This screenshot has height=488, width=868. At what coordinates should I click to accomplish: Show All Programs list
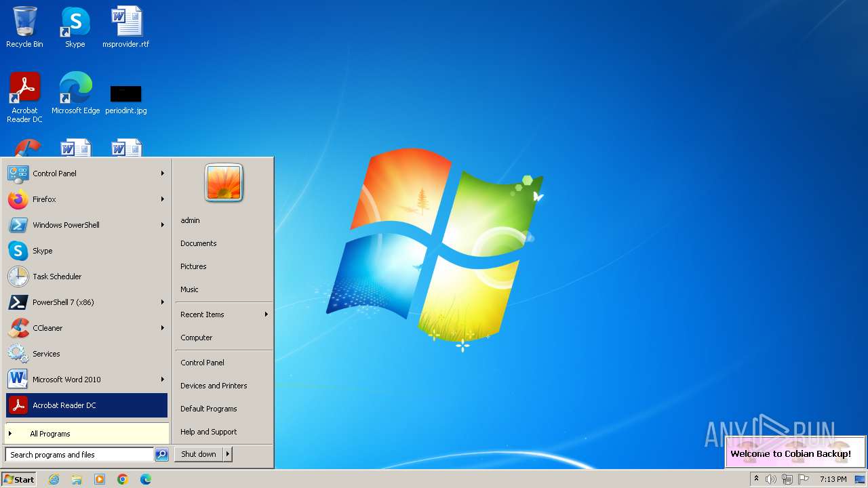coord(87,434)
